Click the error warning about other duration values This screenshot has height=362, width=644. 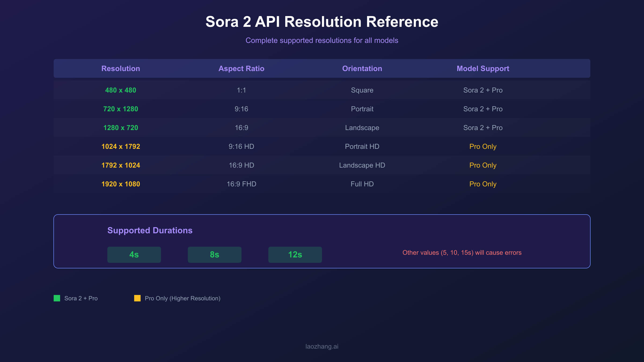(x=462, y=252)
